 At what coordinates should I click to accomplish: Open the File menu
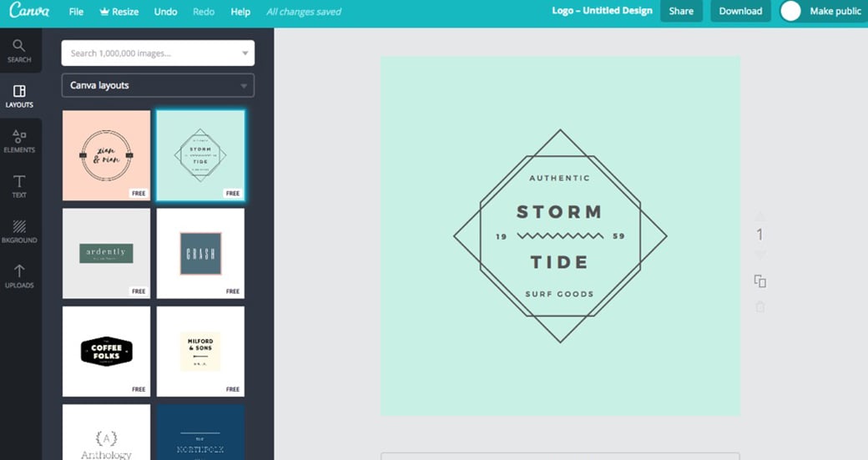tap(76, 12)
